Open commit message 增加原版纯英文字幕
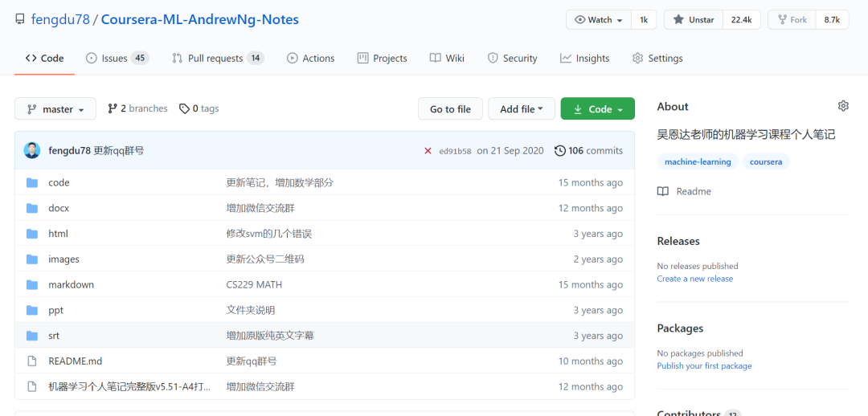Viewport: 868px width, 416px height. pyautogui.click(x=271, y=335)
